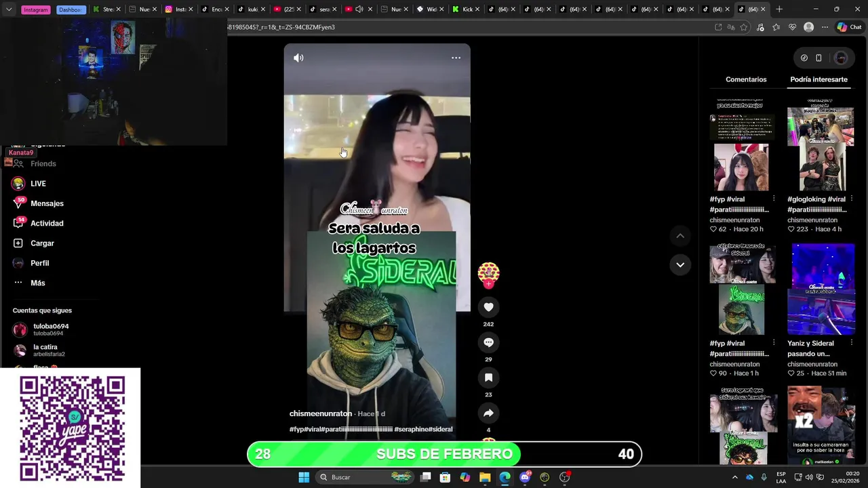Open the profile avatar in the top-right pill
868x488 pixels.
pyautogui.click(x=841, y=58)
